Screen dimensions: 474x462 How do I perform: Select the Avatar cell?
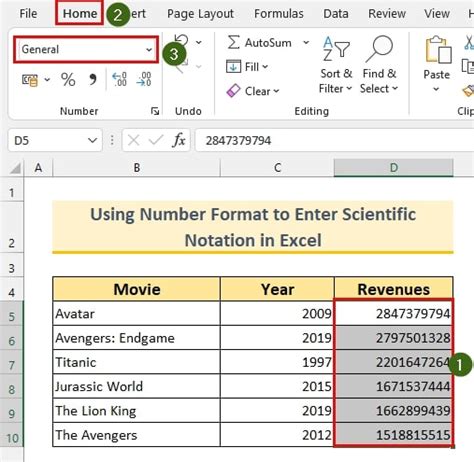pos(136,314)
